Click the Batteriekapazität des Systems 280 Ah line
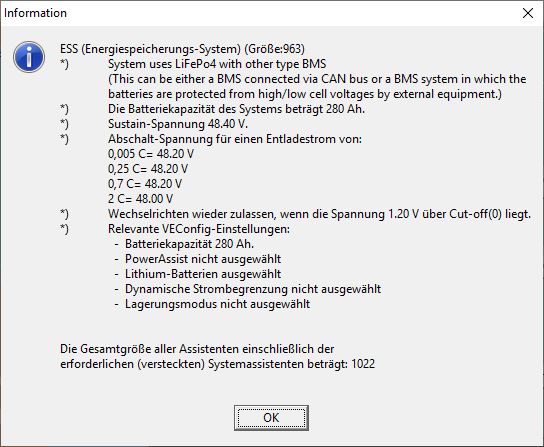 click(236, 109)
